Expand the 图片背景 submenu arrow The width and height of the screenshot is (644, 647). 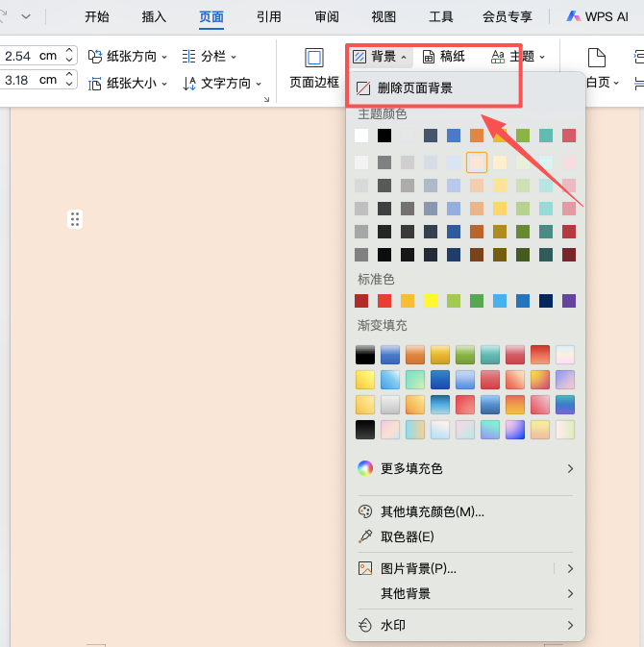(x=570, y=568)
